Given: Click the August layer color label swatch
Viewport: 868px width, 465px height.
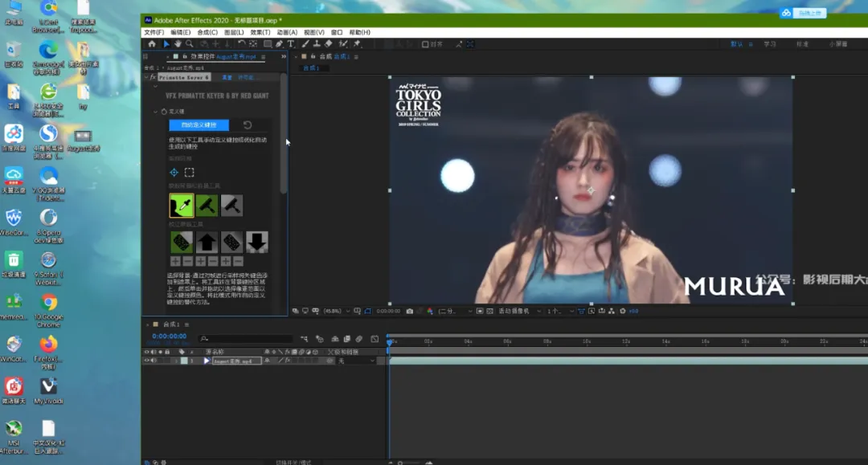Looking at the screenshot, I should tap(184, 361).
